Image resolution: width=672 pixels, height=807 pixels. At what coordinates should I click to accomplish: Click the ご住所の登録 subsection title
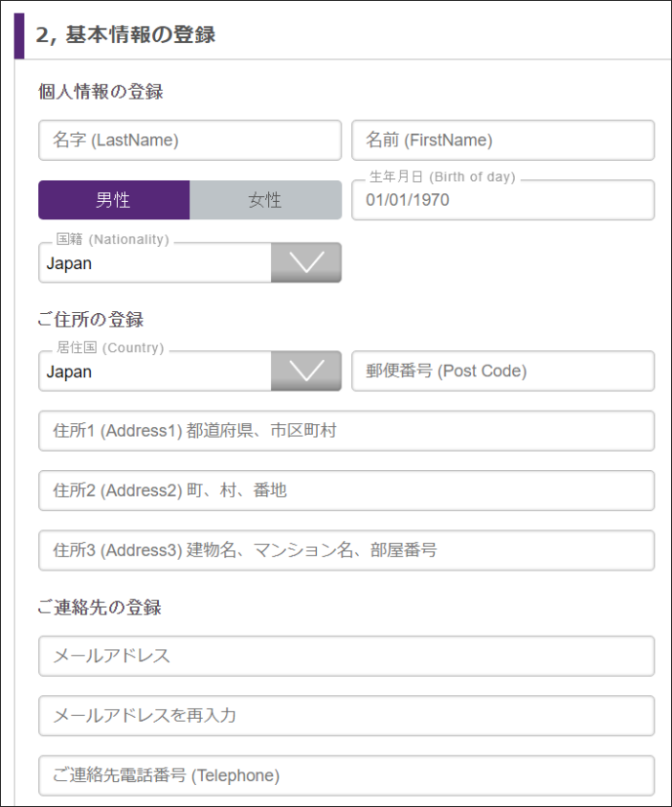click(x=91, y=320)
